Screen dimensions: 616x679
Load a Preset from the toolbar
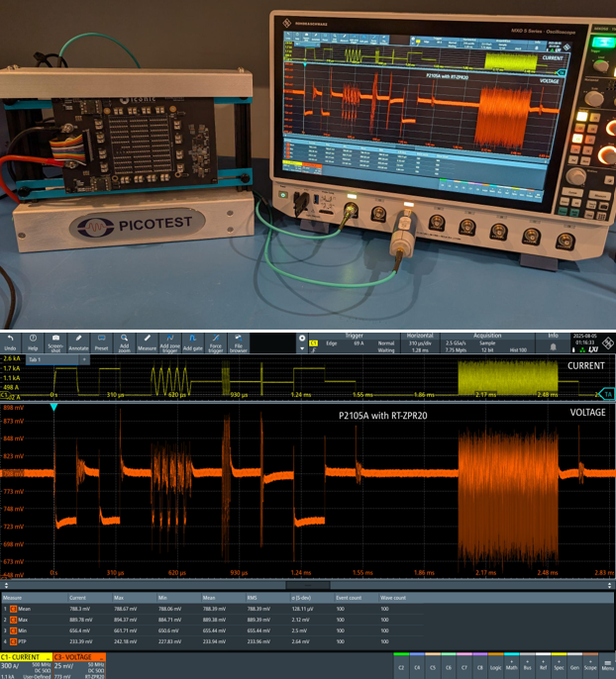(101, 342)
